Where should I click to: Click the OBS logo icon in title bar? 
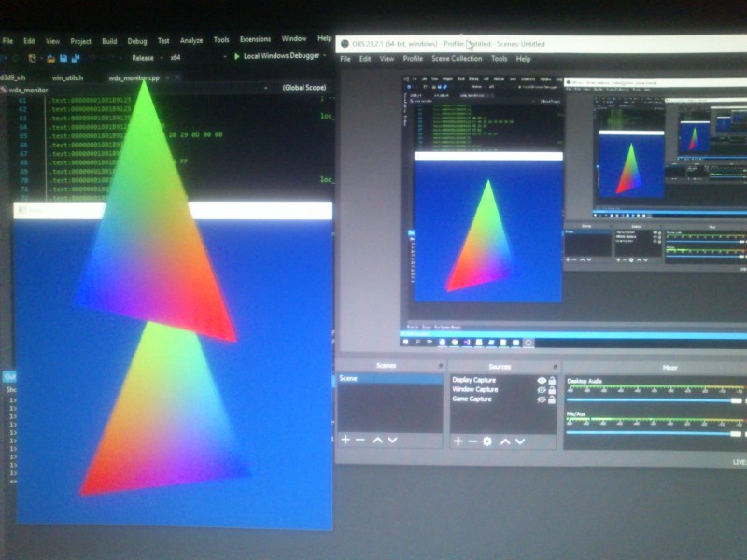(345, 44)
